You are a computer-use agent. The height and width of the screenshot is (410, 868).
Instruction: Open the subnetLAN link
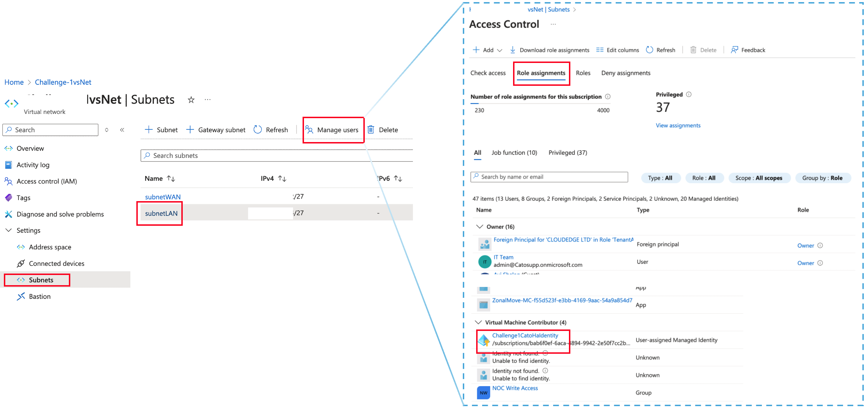161,213
